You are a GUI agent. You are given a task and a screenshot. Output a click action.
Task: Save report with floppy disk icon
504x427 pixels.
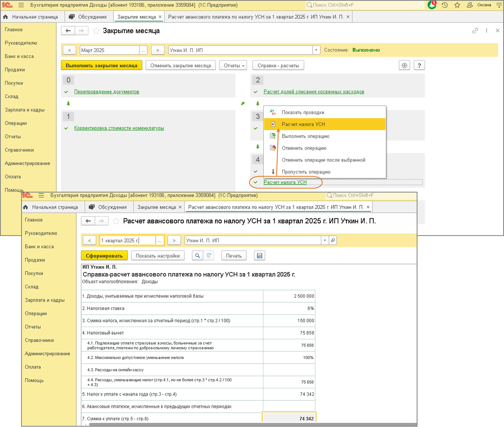coord(259,256)
